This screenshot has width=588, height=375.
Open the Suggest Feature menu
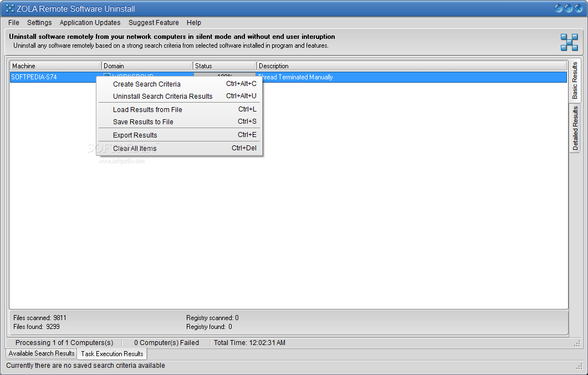(154, 23)
